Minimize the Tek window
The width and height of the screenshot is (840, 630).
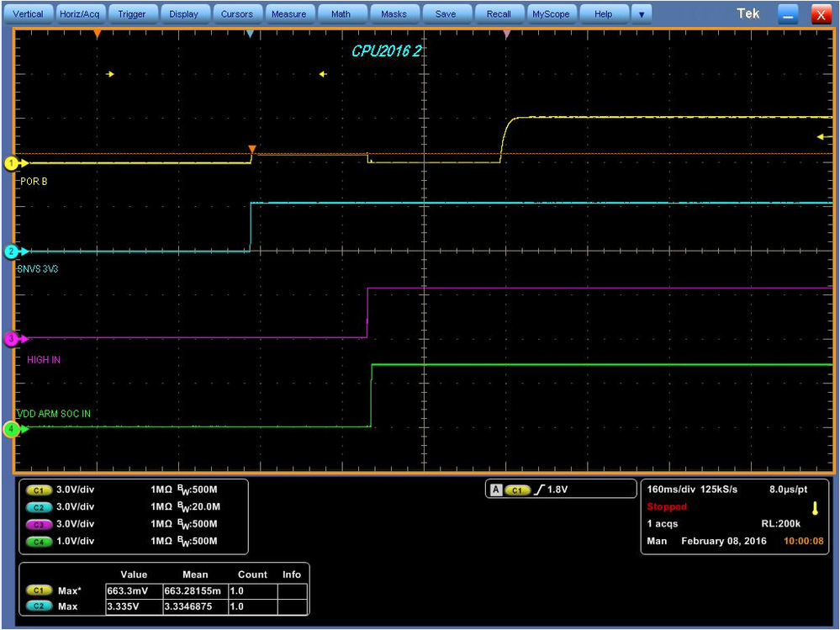point(788,15)
